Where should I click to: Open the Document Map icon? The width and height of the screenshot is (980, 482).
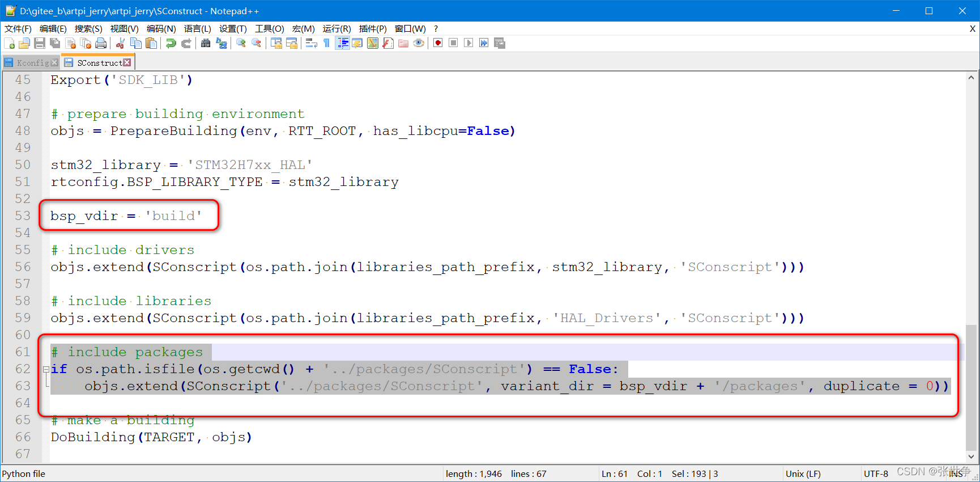(373, 43)
